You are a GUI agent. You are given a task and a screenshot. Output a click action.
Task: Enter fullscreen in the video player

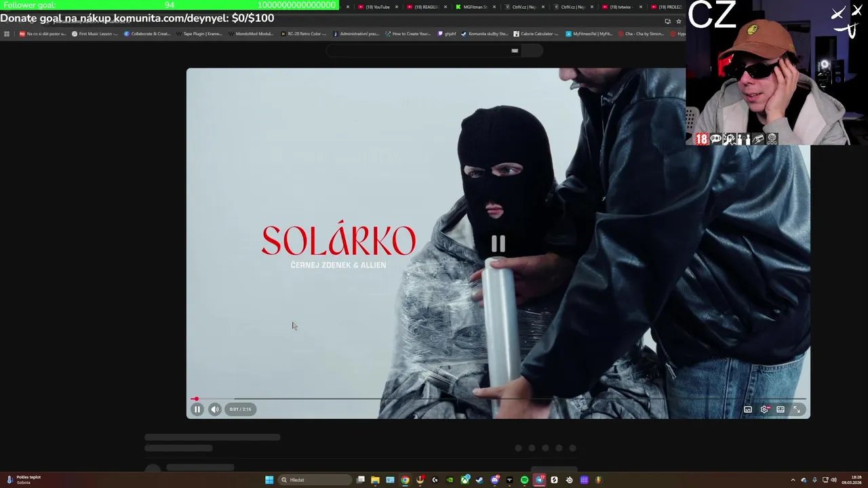[797, 409]
